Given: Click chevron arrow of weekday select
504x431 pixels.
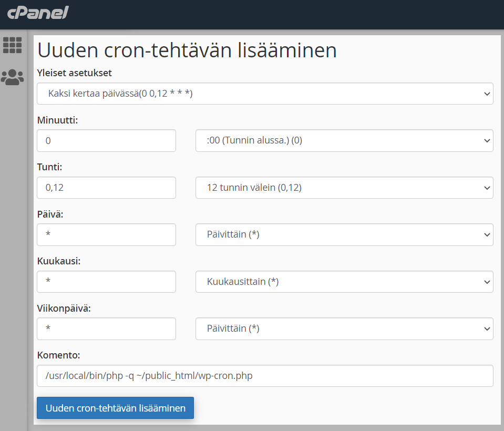Looking at the screenshot, I should tap(487, 329).
